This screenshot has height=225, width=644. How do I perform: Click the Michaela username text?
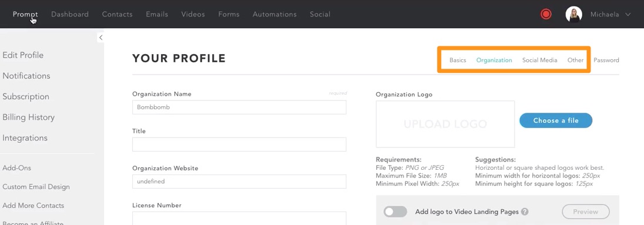click(x=605, y=14)
